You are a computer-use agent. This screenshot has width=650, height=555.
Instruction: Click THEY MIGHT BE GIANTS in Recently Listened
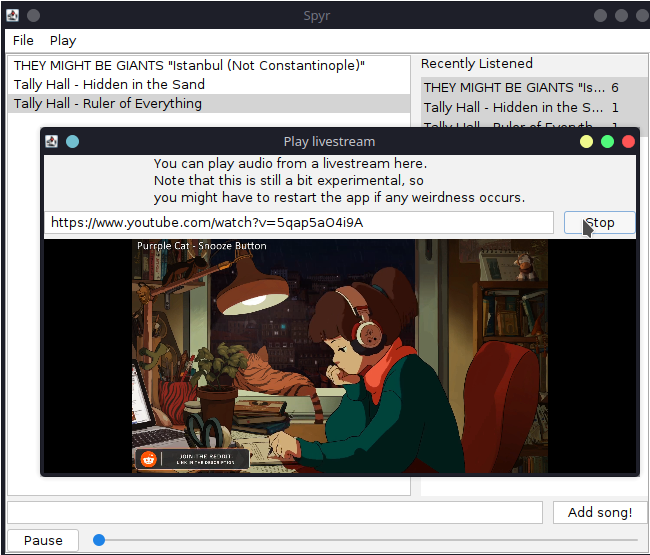click(x=534, y=87)
